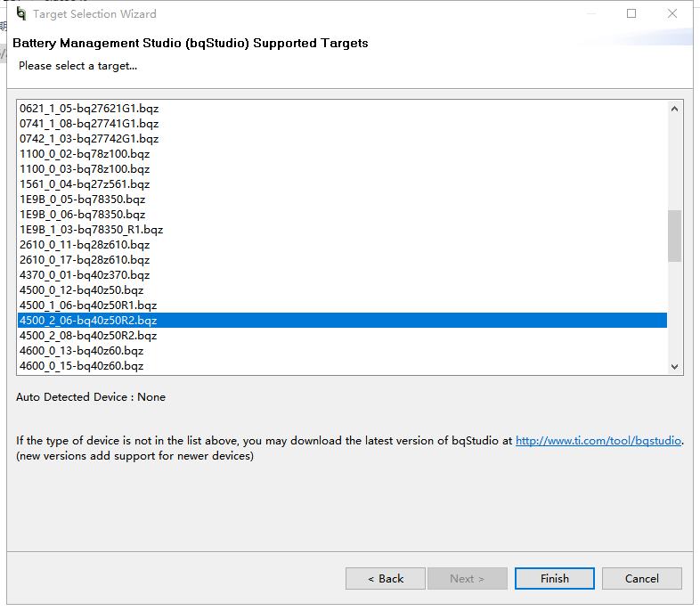Screen dimensions: 700x611
Task: Click the bqStudio app icon in title bar
Action: click(x=20, y=13)
